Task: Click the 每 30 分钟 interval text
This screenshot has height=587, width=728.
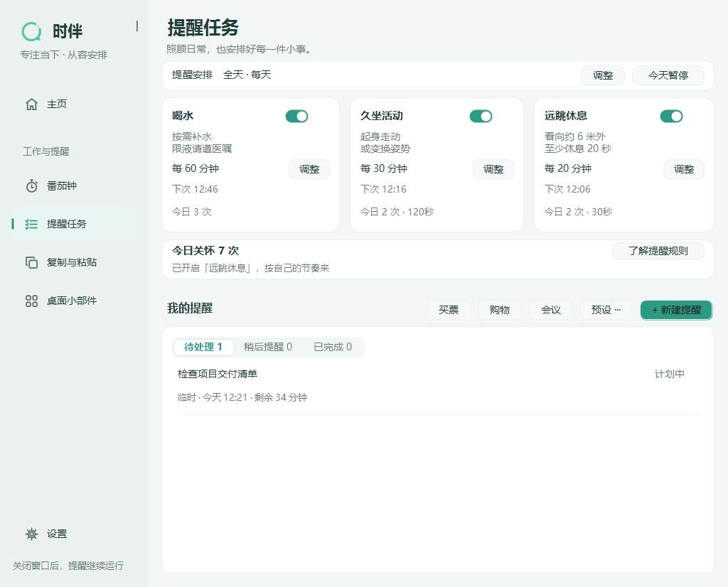Action: (383, 168)
